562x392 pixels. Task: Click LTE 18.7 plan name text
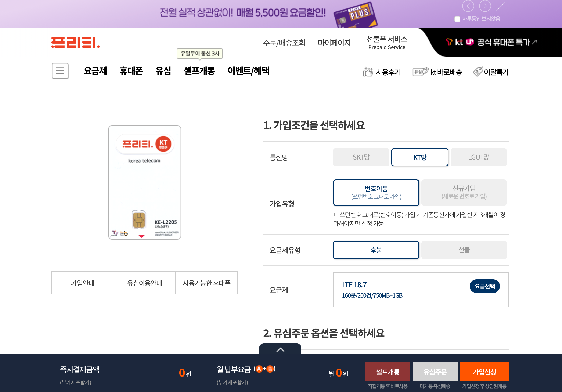[x=354, y=285]
